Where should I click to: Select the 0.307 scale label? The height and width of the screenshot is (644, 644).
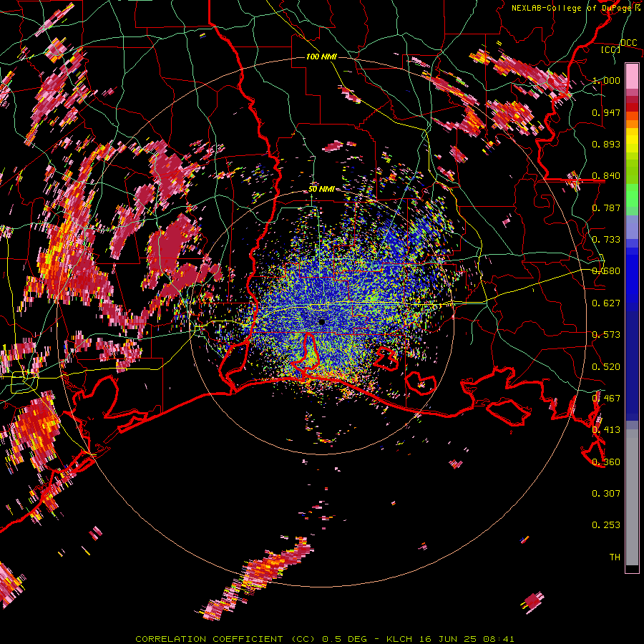coord(606,494)
